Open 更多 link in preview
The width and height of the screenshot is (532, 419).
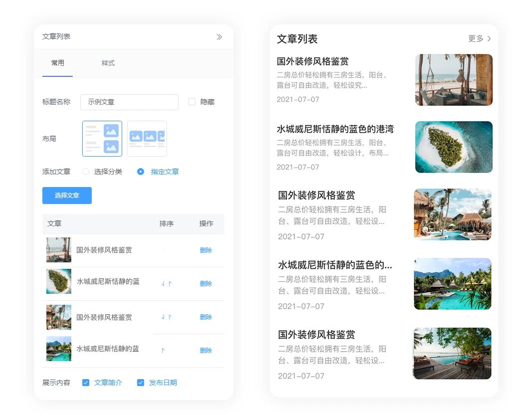[x=476, y=39]
